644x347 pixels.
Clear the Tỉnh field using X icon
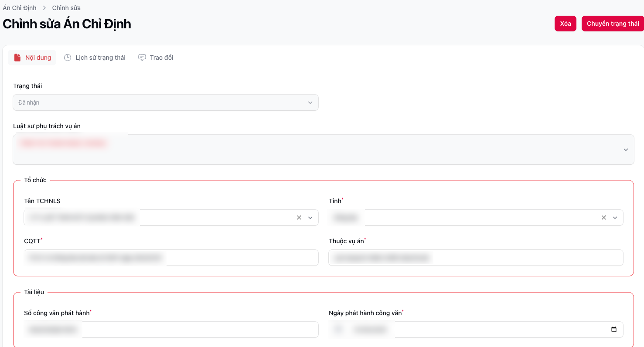[604, 218]
